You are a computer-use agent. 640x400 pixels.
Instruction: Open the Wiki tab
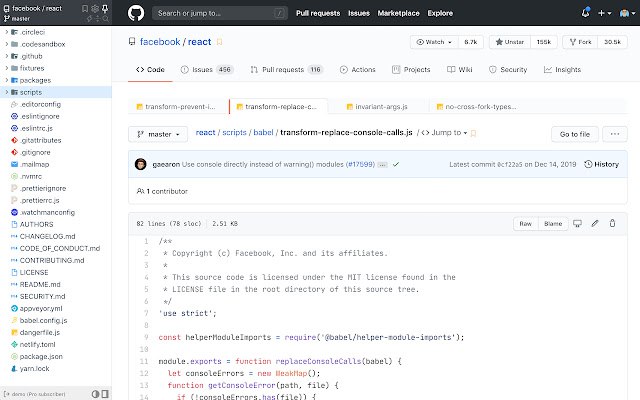(x=460, y=70)
